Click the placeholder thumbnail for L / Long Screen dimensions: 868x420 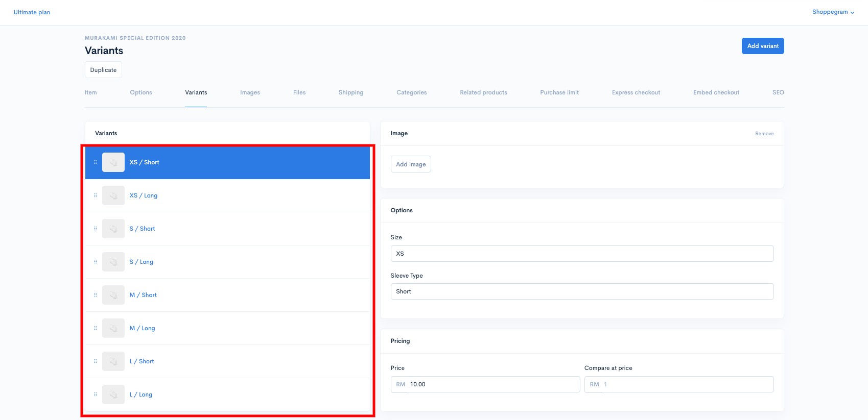(113, 394)
